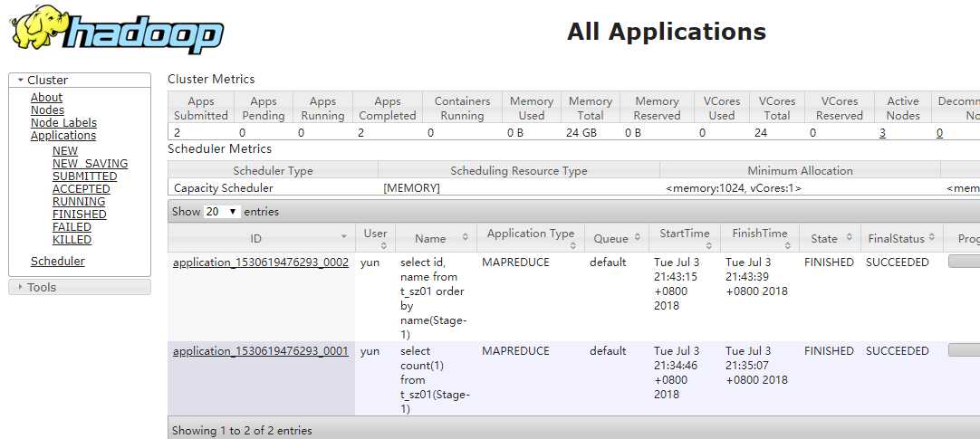Filter applications by SUBMITTED state
Screen dimensions: 980x439
[x=84, y=177]
